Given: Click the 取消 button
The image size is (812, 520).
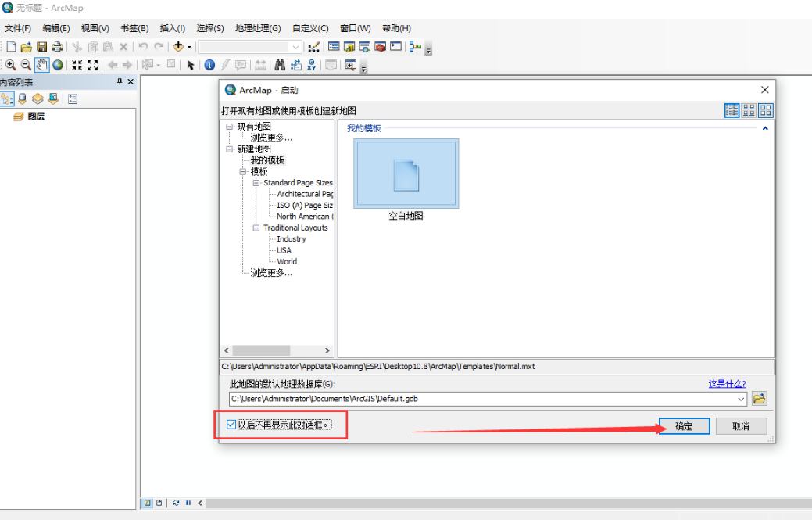Looking at the screenshot, I should 741,426.
